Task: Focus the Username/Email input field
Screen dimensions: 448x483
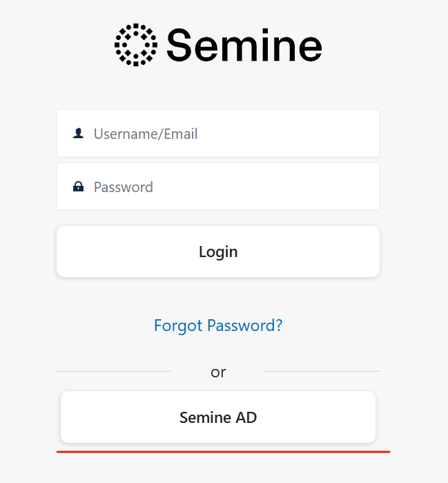Action: pos(218,133)
